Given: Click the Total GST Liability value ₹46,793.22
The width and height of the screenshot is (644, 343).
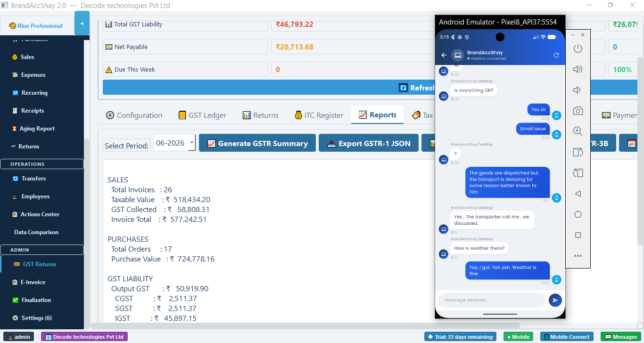Looking at the screenshot, I should point(295,24).
